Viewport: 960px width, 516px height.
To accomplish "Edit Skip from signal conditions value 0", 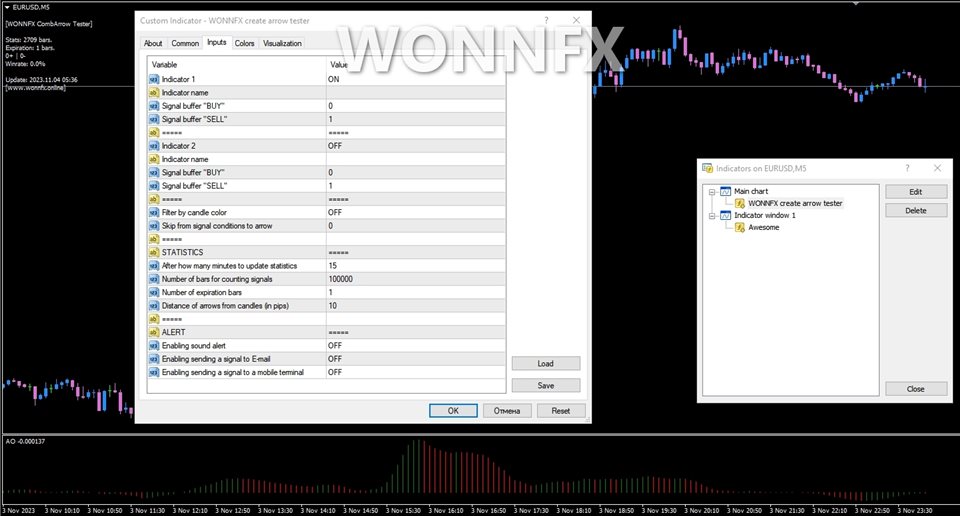I will point(416,226).
